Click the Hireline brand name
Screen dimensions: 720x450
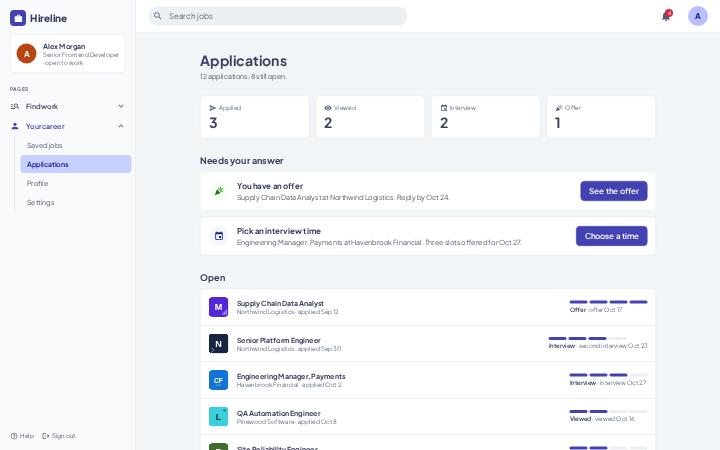(x=48, y=18)
